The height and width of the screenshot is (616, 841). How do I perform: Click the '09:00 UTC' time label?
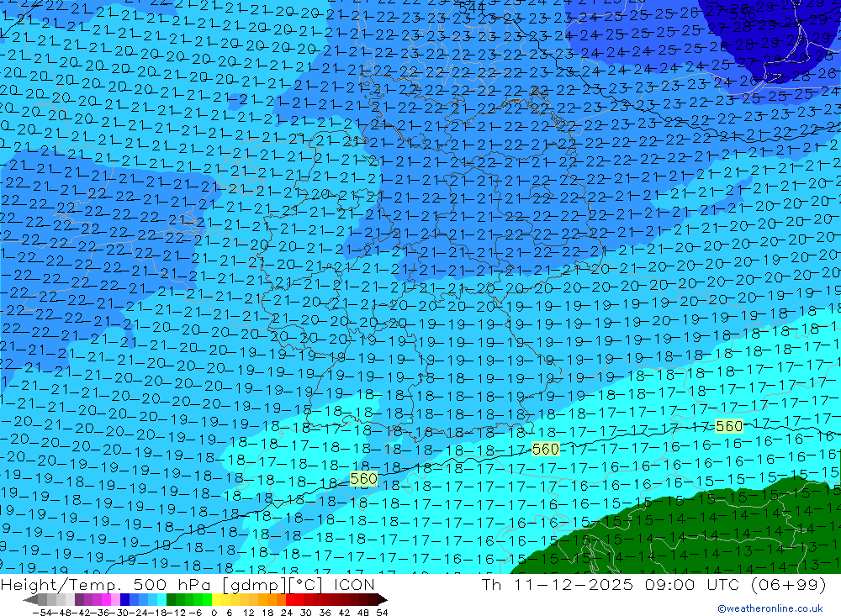[692, 584]
